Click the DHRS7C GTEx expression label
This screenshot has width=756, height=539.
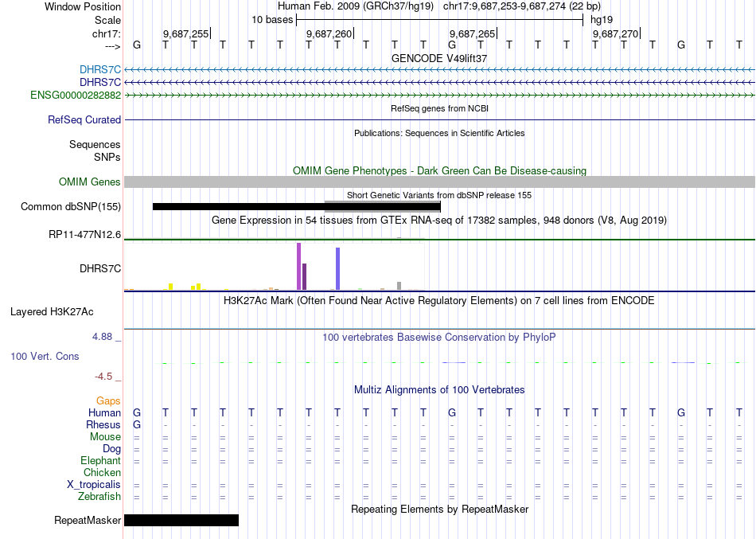100,268
